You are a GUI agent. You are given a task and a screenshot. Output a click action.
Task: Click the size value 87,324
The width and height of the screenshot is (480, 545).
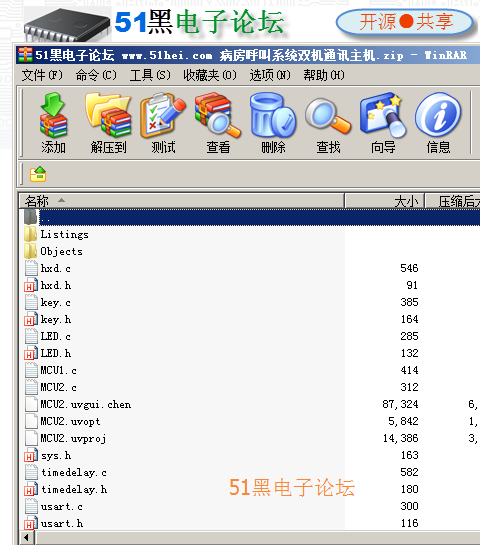(400, 404)
